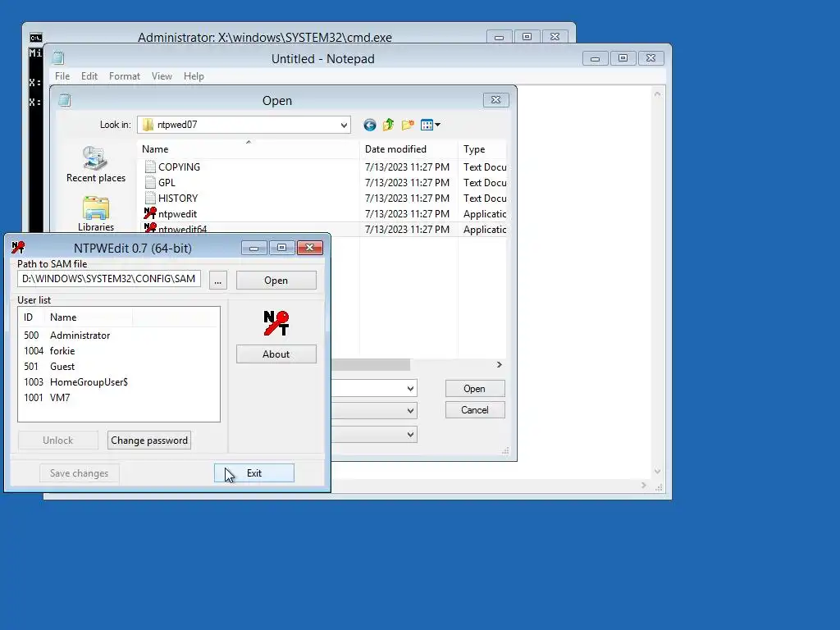Open Recent places shortcut

(96, 164)
